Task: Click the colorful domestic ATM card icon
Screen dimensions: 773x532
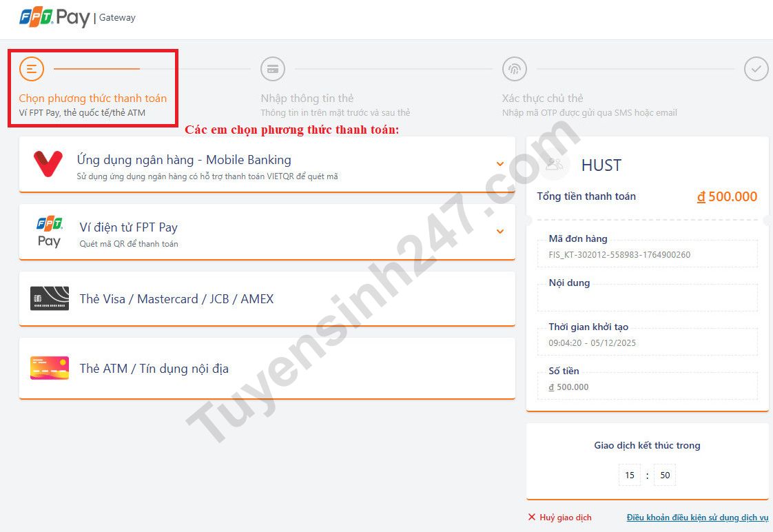Action: coord(50,368)
